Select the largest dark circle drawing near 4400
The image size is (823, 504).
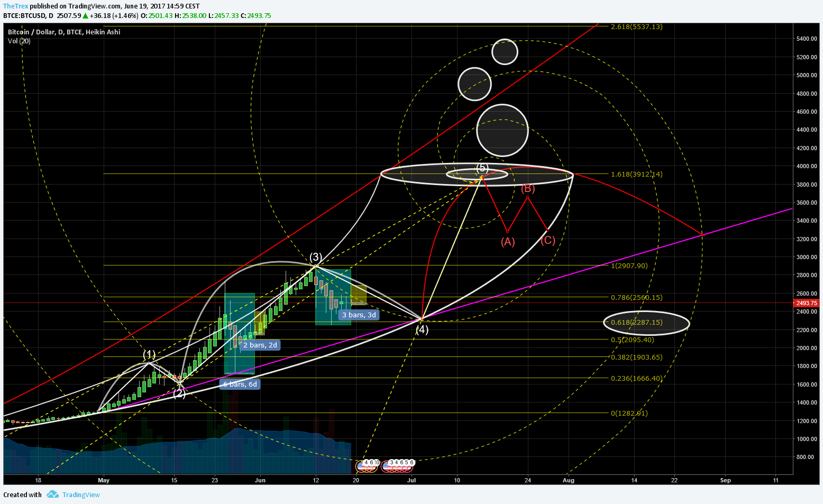(x=502, y=131)
